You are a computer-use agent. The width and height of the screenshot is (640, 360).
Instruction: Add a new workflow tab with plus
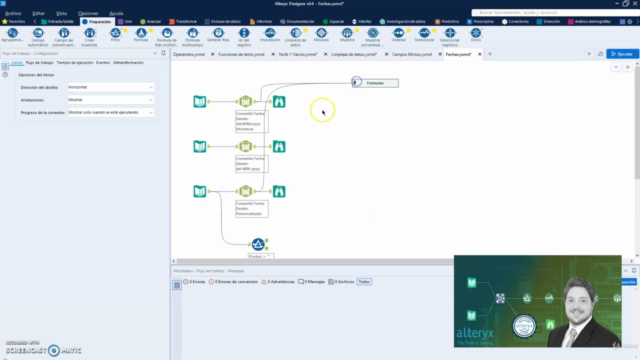point(490,54)
